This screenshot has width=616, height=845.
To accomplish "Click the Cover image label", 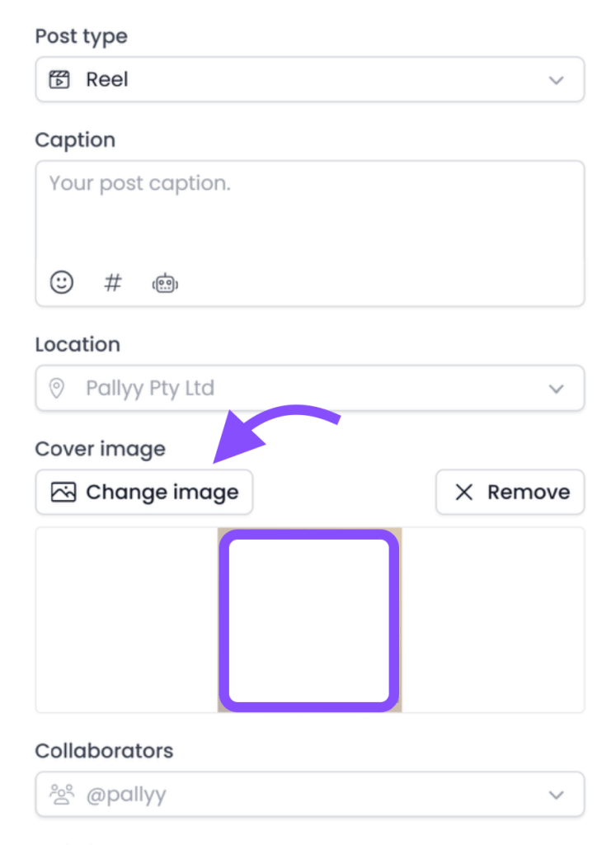I will [100, 449].
